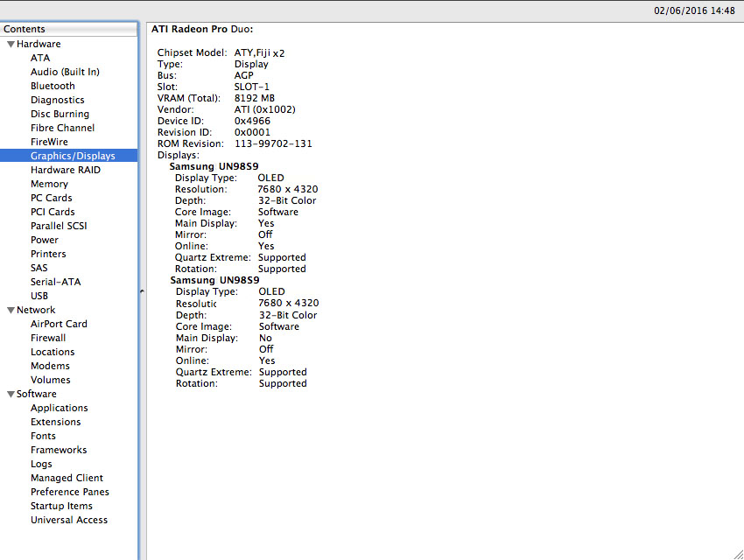Collapse the Hardware disclosure triangle
Screen dimensions: 744x560
[11, 44]
